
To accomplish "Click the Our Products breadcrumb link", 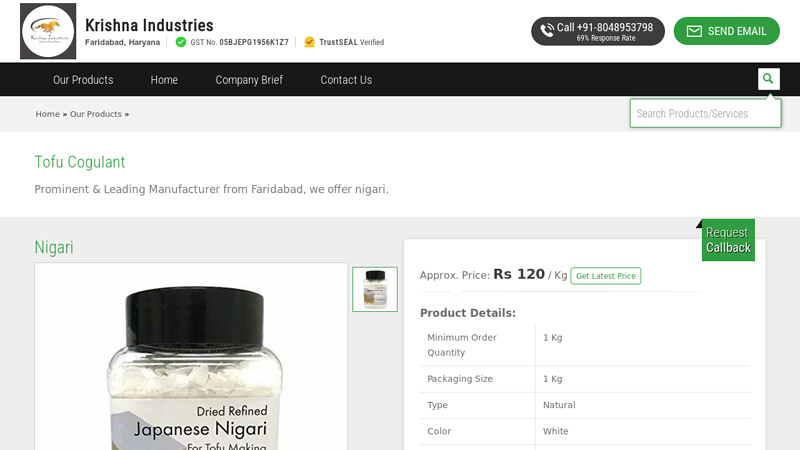I will click(x=96, y=114).
